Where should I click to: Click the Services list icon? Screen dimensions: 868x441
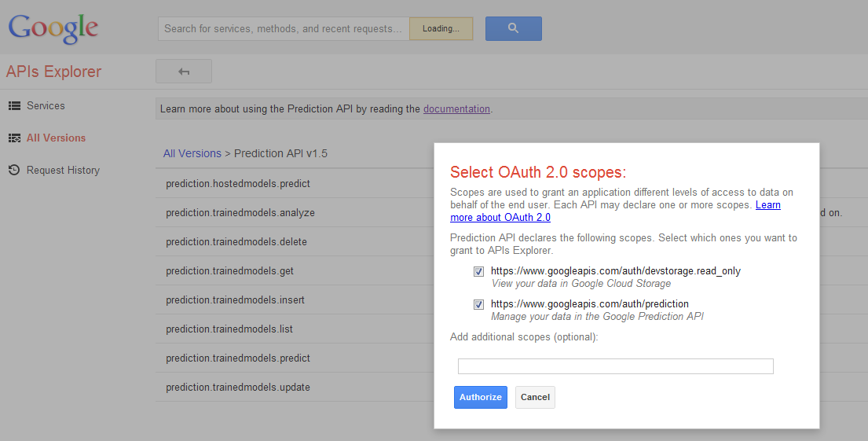(14, 106)
